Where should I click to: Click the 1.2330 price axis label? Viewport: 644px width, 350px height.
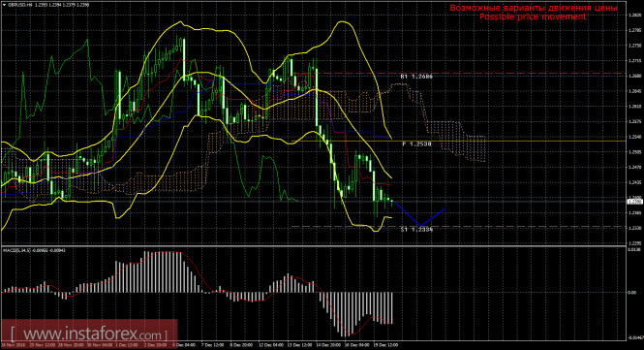pos(635,228)
